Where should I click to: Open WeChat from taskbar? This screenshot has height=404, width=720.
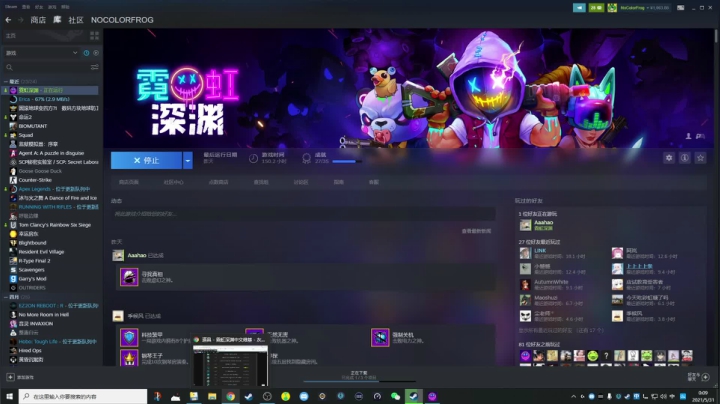click(x=395, y=396)
